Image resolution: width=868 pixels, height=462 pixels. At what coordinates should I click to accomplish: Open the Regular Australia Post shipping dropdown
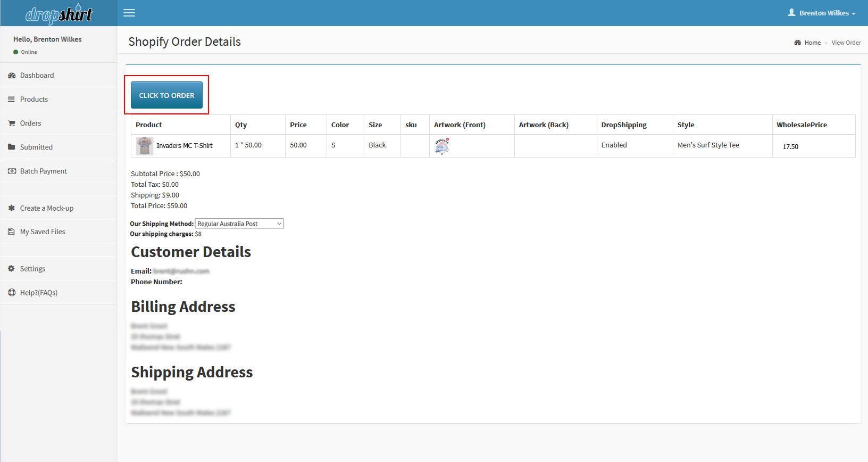pyautogui.click(x=239, y=224)
